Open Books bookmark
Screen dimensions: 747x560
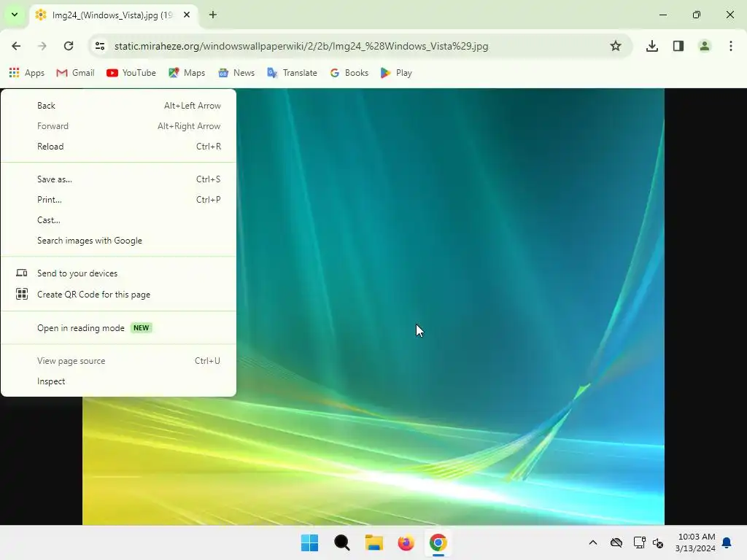coord(349,73)
